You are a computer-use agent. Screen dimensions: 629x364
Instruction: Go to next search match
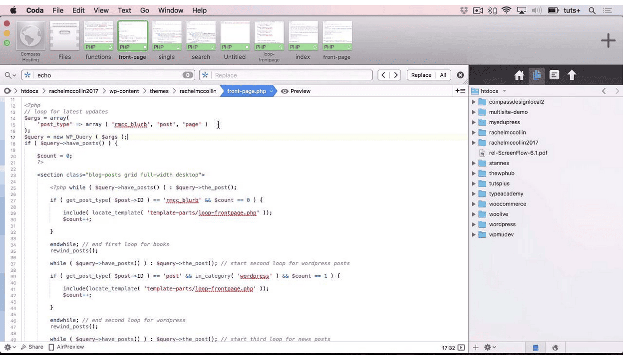(x=395, y=75)
